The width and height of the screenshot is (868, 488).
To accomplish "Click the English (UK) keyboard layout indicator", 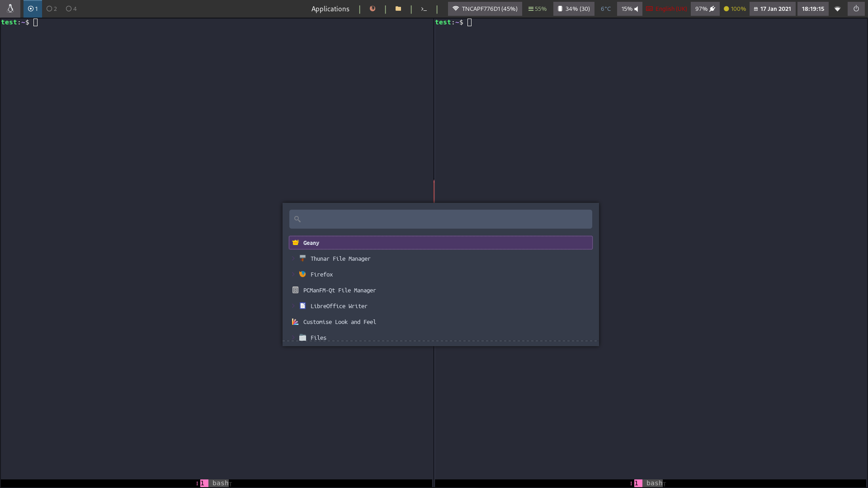I will point(667,9).
